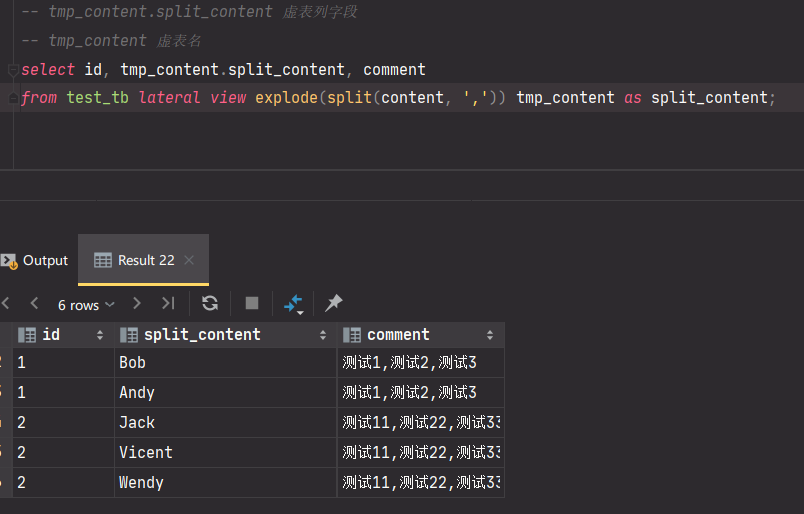Sort by split_content column arrows
The width and height of the screenshot is (804, 514).
click(323, 335)
